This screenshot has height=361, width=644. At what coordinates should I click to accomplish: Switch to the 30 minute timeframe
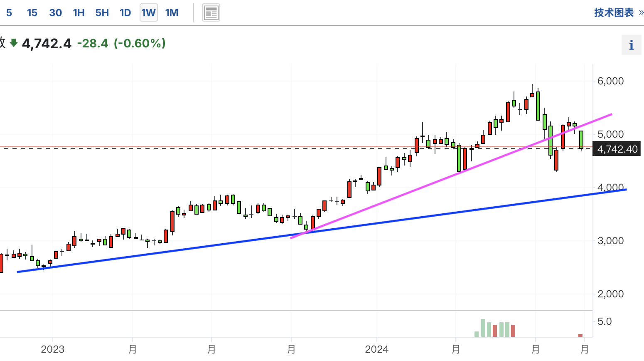[x=55, y=13]
